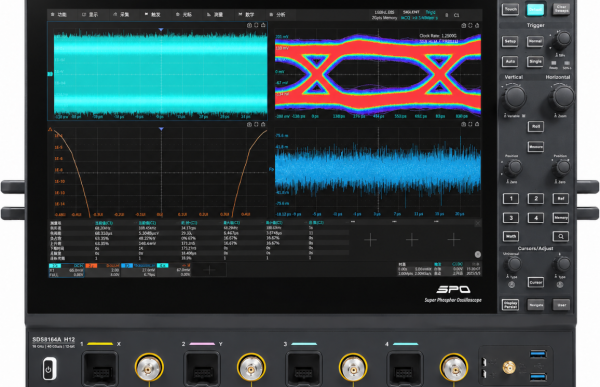Open the orange channel descriptor box
The height and width of the screenshot is (387, 600).
coord(103,270)
